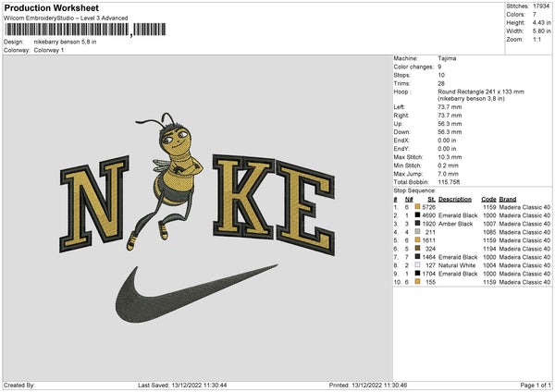Click the code 1007 in the stop sequence

[489, 224]
